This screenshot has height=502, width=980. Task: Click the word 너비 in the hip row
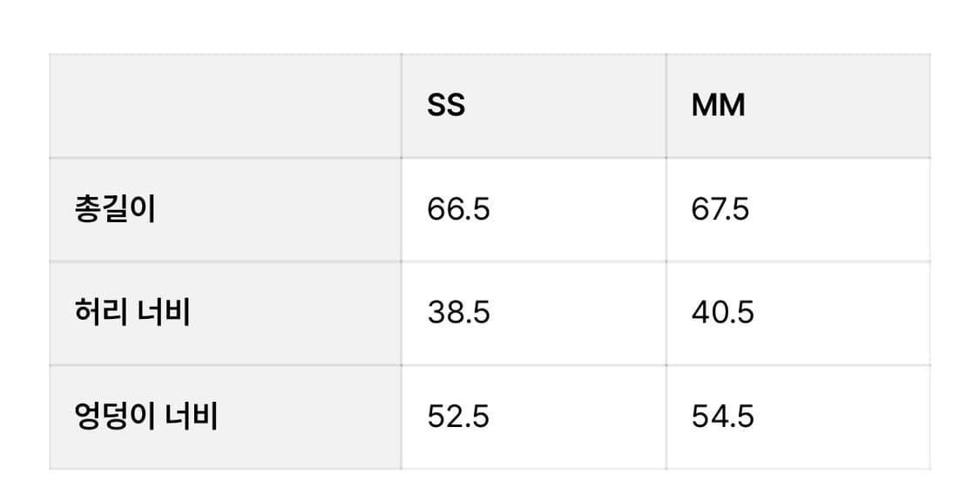[192, 417]
